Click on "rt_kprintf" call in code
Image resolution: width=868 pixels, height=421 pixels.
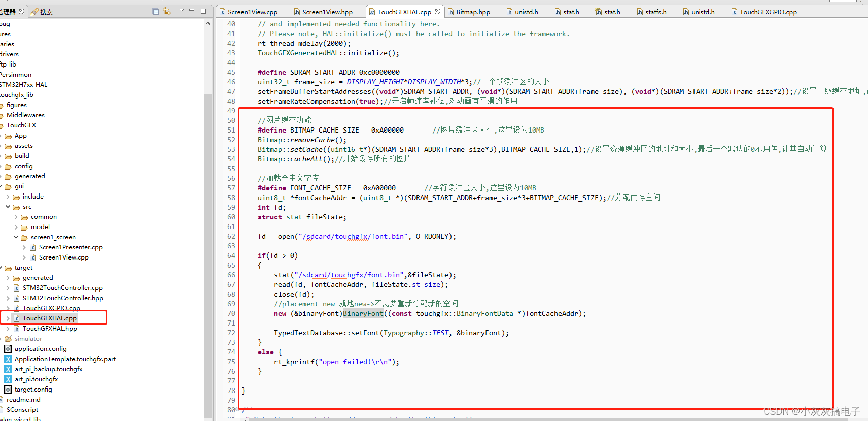tap(294, 362)
